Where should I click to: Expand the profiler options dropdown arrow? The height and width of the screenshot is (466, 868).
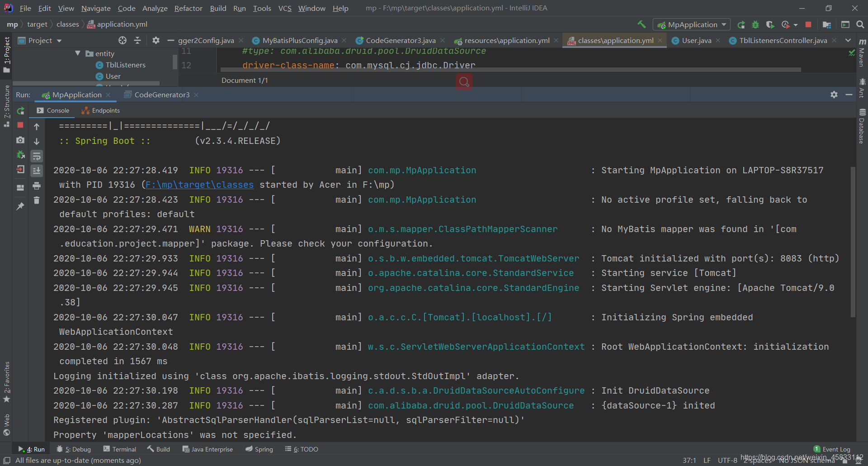click(x=796, y=25)
